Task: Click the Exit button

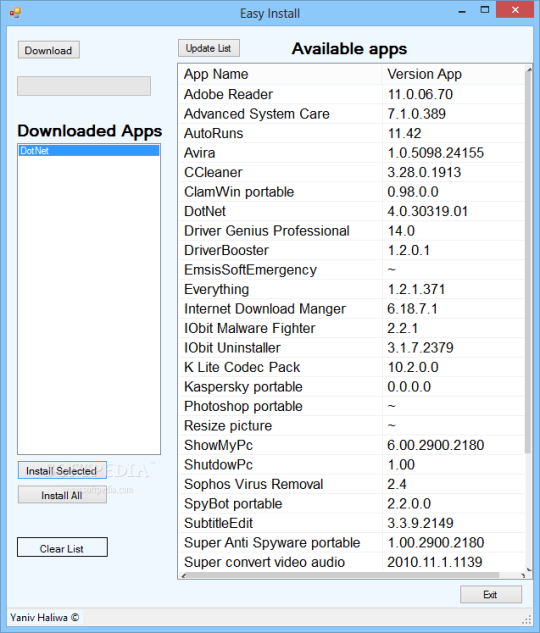Action: point(491,594)
